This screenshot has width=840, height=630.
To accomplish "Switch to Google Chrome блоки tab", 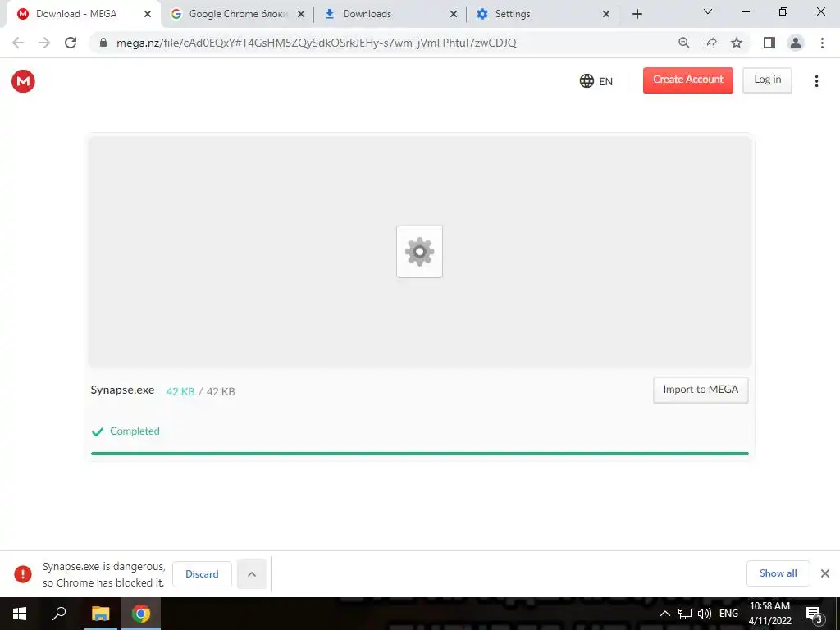I will coord(239,14).
